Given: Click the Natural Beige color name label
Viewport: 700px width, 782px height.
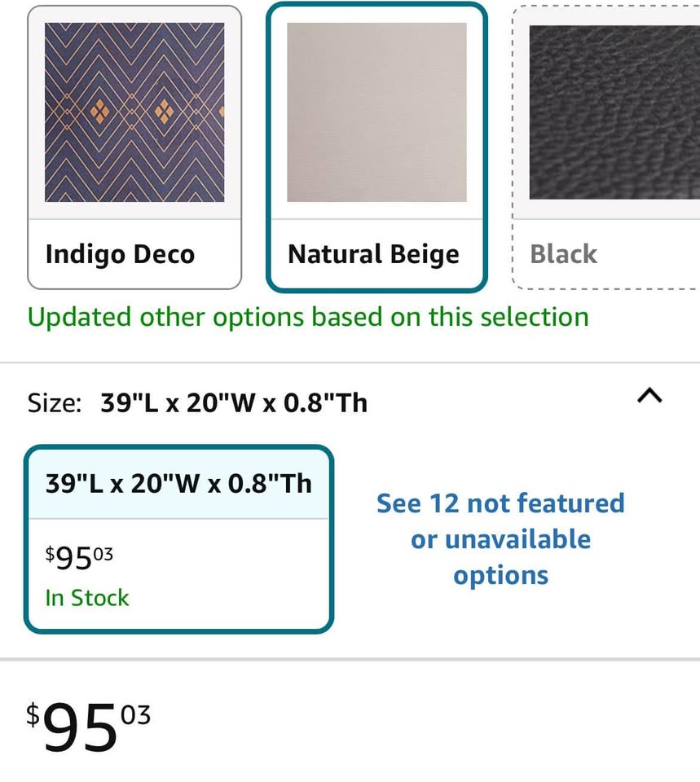Looking at the screenshot, I should pyautogui.click(x=373, y=254).
